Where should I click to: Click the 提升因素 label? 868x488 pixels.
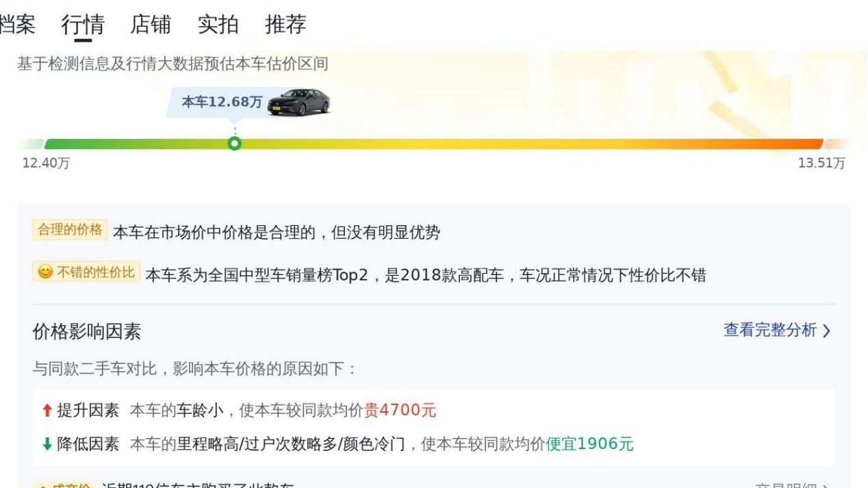tap(88, 411)
